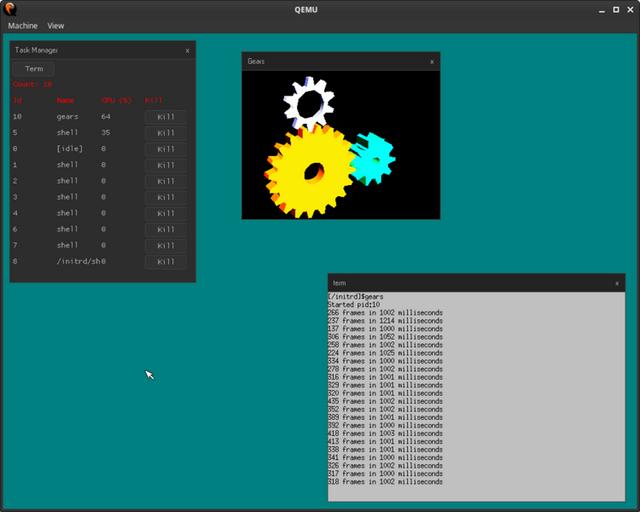Click the white gear in Gears window
Image resolution: width=640 pixels, height=512 pixels.
coord(307,101)
